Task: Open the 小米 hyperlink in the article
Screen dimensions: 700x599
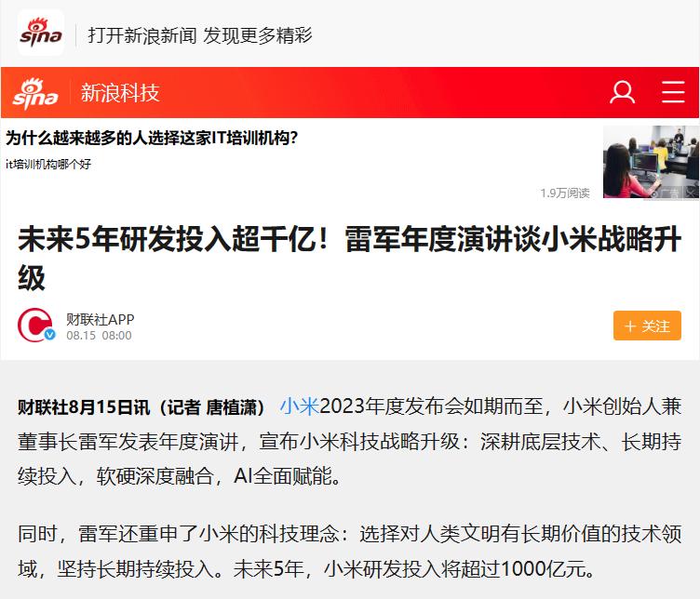Action: pyautogui.click(x=300, y=406)
